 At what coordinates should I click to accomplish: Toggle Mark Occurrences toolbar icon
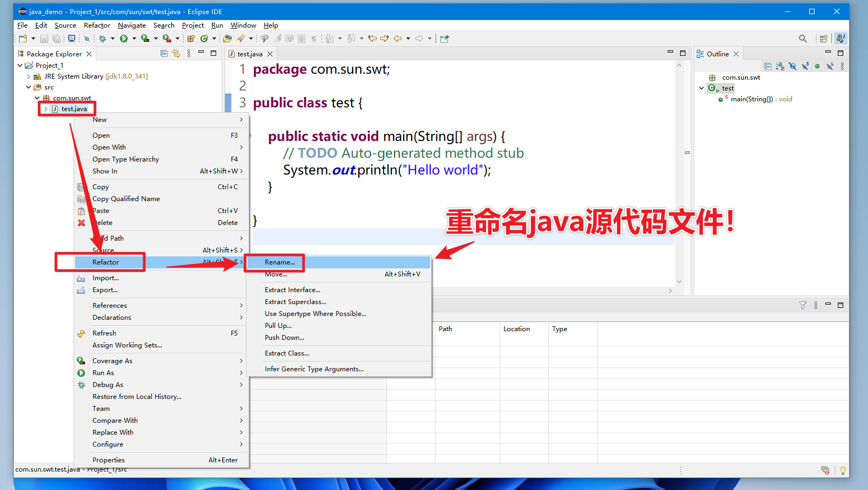(277, 38)
